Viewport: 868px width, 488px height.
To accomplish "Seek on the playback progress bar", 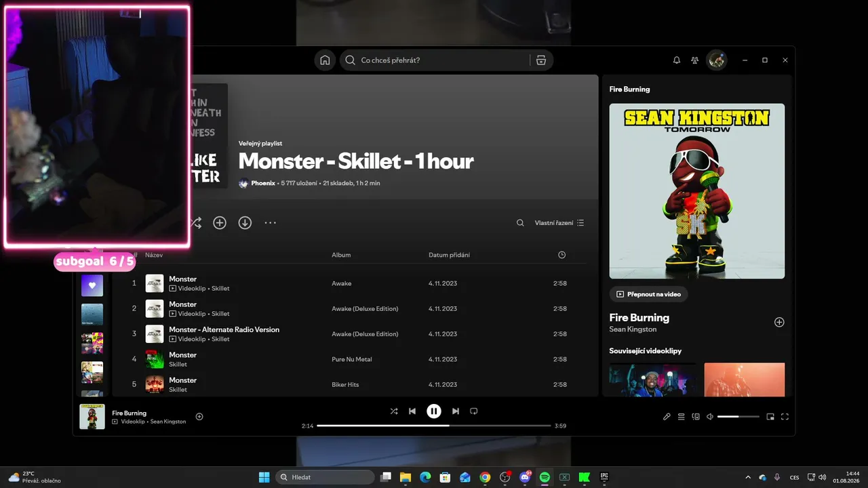I will point(434,426).
